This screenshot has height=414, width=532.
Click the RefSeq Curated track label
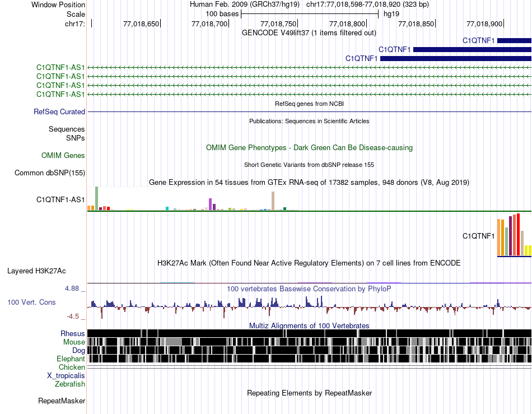pos(59,111)
